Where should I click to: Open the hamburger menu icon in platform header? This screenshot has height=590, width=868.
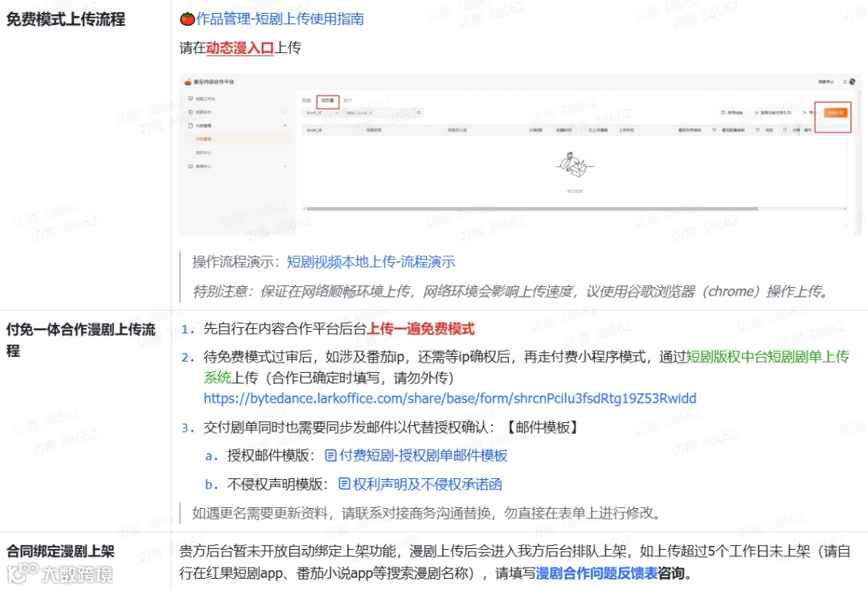(x=844, y=82)
